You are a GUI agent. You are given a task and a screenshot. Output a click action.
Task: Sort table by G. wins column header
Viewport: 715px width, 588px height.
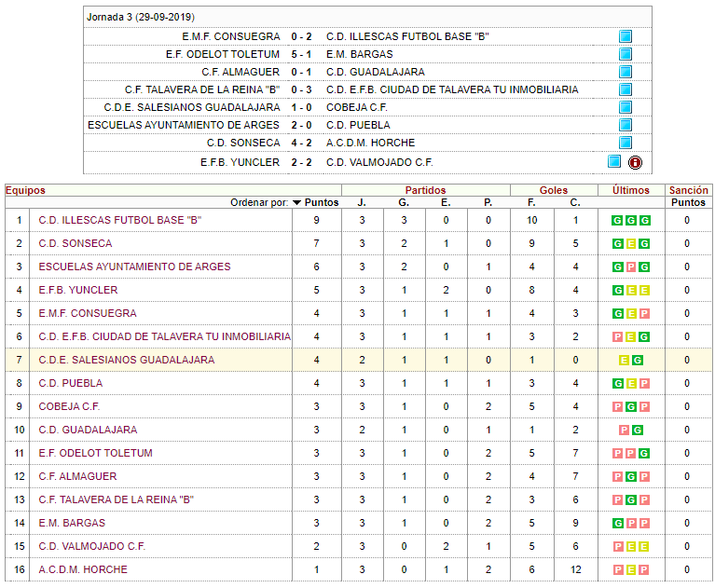pyautogui.click(x=404, y=202)
